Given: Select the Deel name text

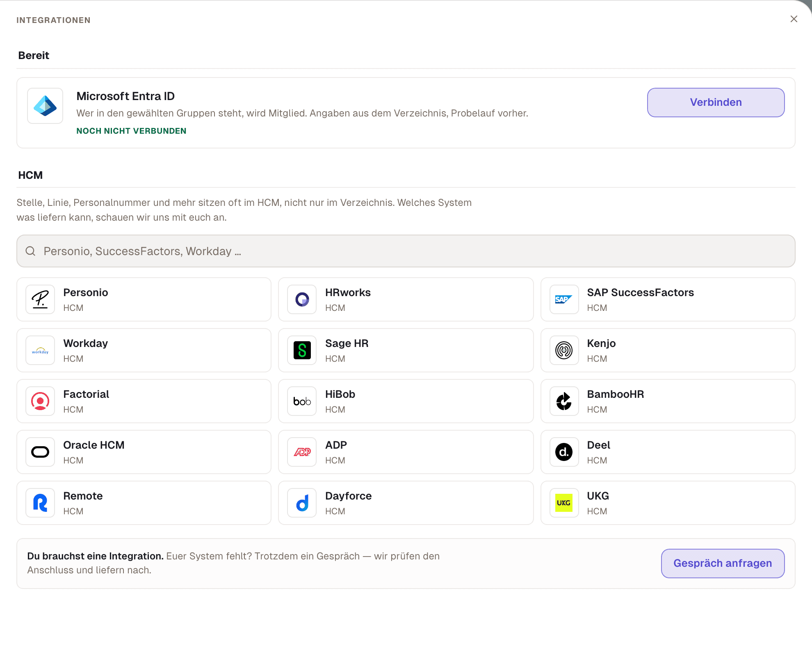Looking at the screenshot, I should point(598,445).
